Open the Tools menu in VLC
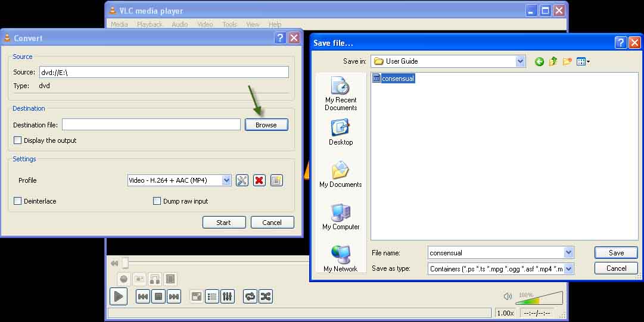 pos(229,24)
